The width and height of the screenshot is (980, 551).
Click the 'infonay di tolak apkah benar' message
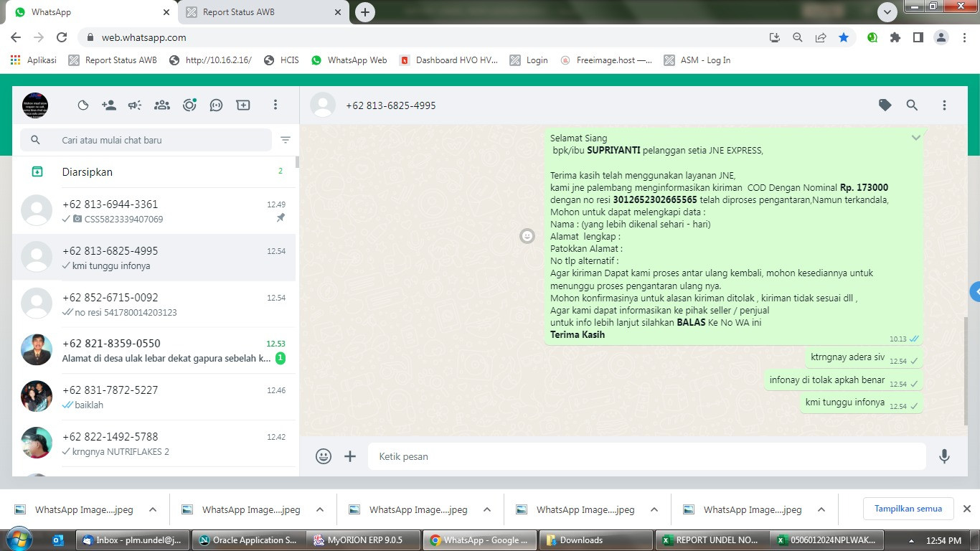point(843,381)
